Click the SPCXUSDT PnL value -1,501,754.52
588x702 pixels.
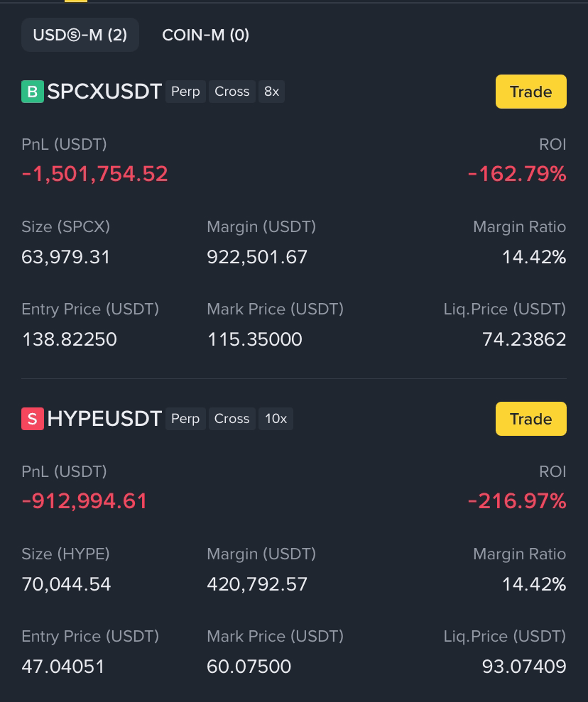95,174
